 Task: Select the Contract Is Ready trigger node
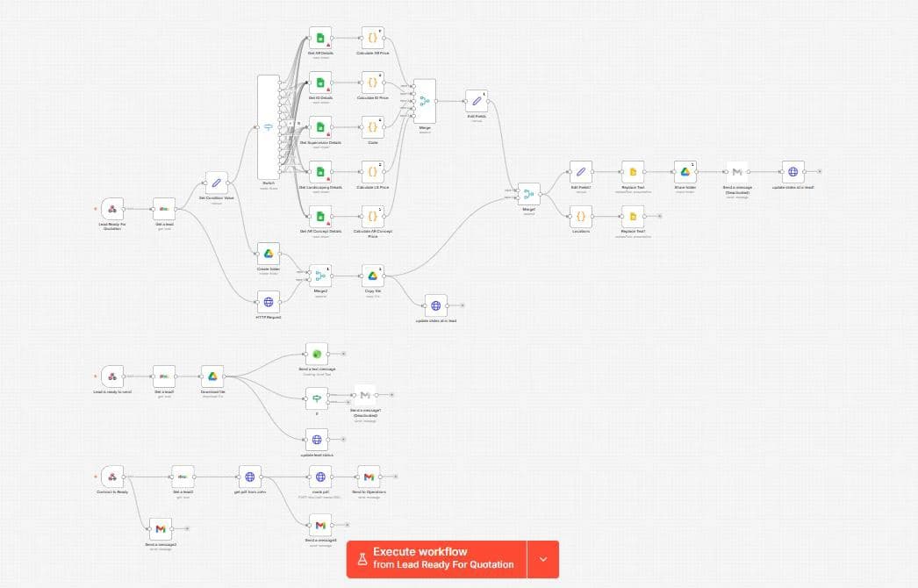click(111, 477)
